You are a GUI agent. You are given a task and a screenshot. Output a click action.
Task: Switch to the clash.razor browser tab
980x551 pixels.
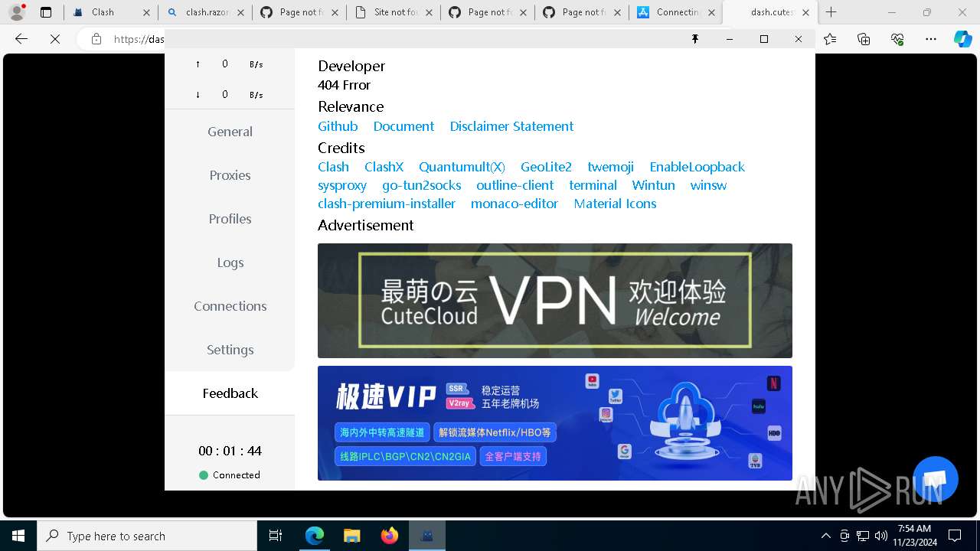205,12
